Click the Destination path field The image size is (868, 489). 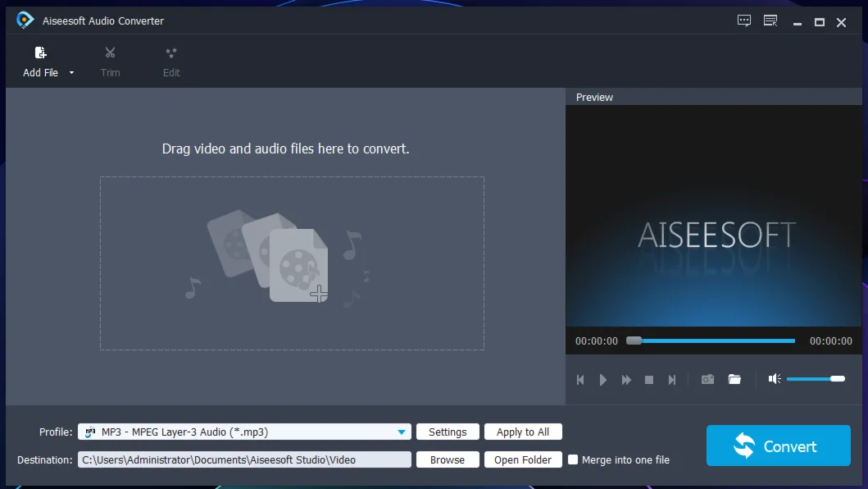tap(244, 460)
